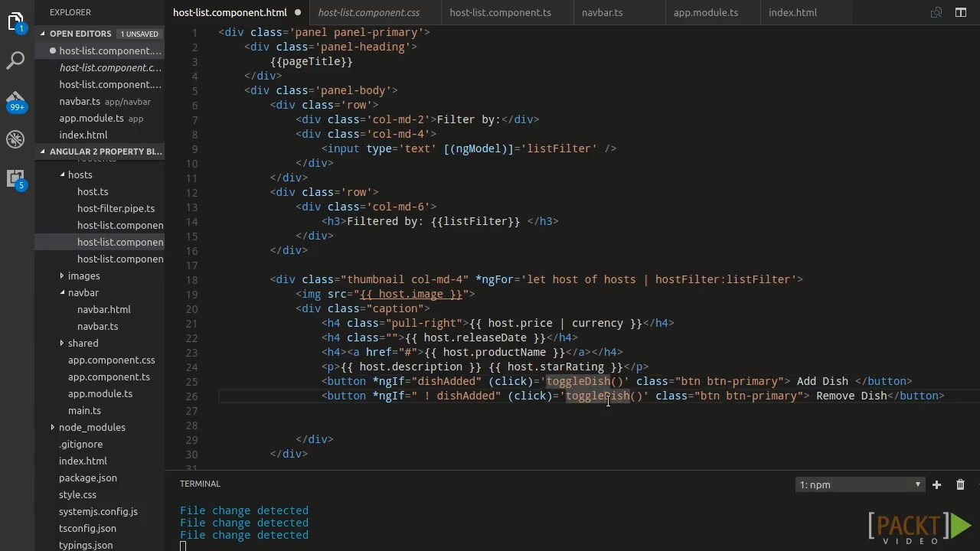
Task: Open package.json file
Action: pos(88,478)
